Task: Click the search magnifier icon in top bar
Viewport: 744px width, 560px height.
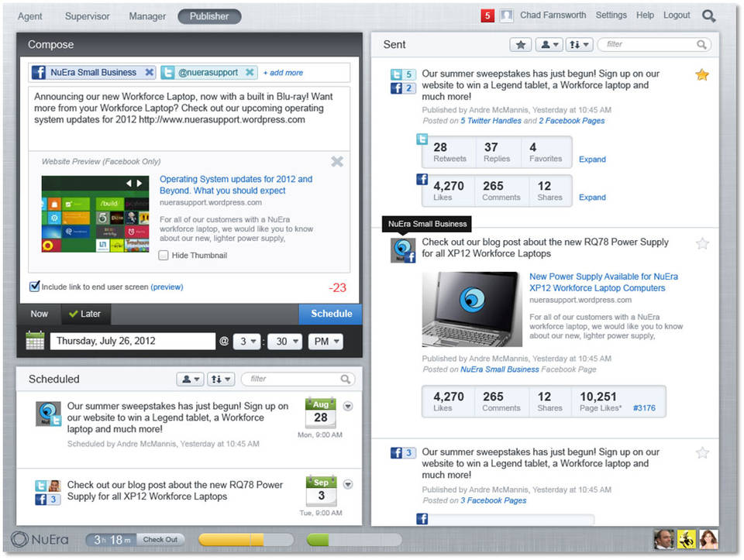Action: (708, 15)
